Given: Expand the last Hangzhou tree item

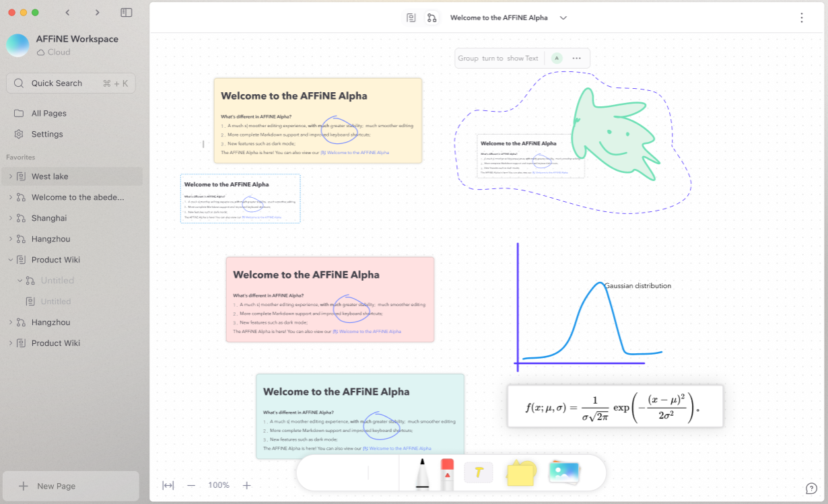Looking at the screenshot, I should (10, 322).
